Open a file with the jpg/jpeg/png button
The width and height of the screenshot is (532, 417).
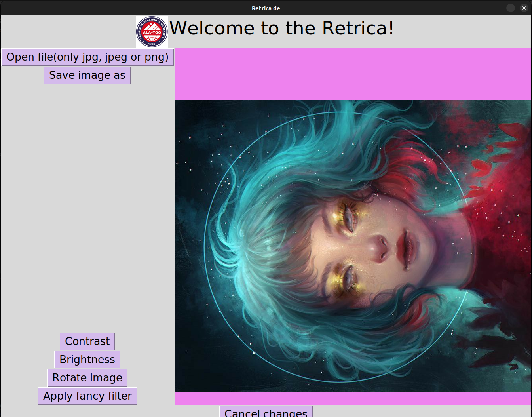[x=87, y=57]
